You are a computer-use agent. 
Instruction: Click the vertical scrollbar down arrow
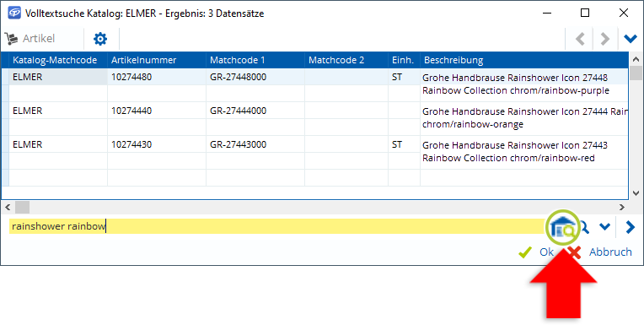636,193
